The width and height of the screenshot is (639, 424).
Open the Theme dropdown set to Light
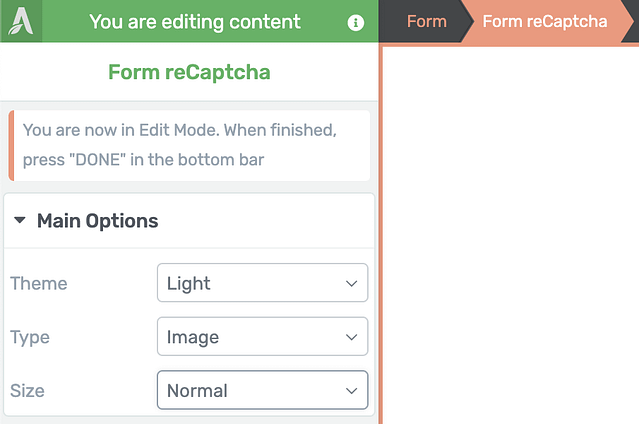pyautogui.click(x=262, y=283)
